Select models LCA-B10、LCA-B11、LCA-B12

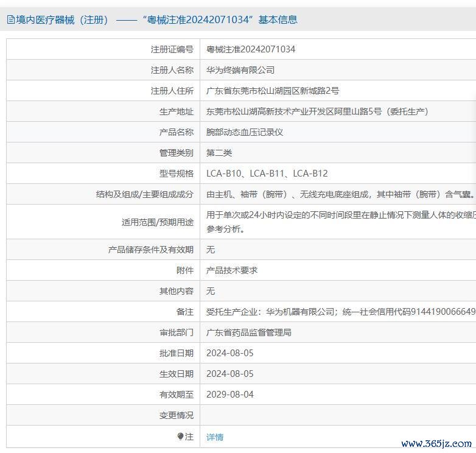267,174
